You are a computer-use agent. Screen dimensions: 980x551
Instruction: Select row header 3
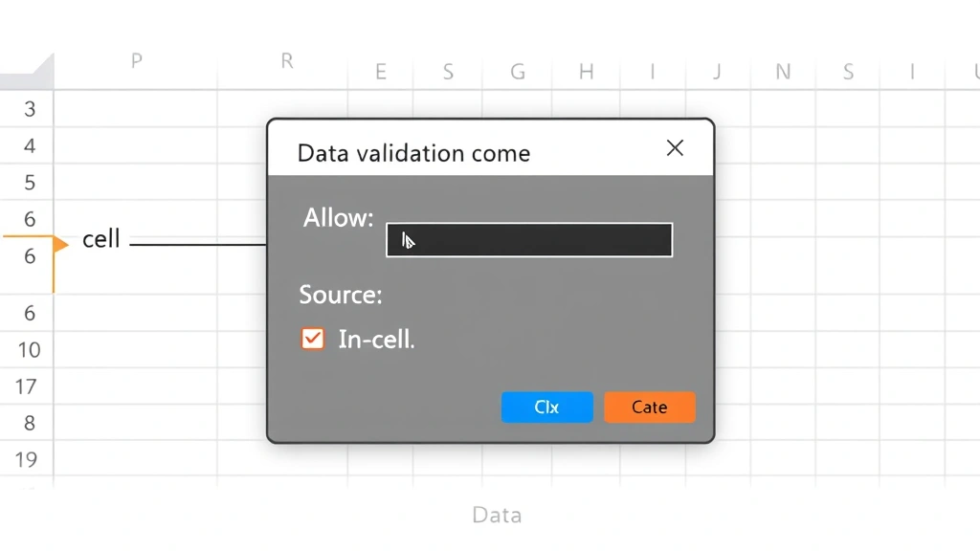(30, 109)
